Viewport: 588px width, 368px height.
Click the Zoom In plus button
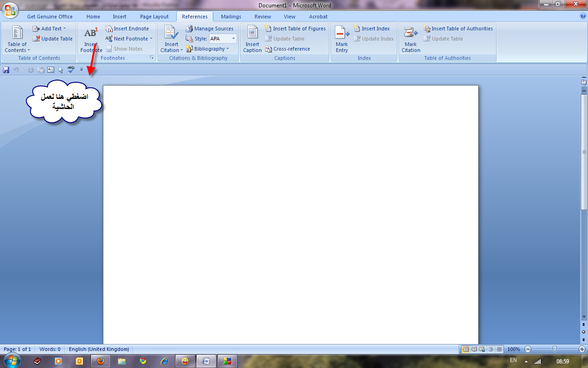[x=582, y=349]
